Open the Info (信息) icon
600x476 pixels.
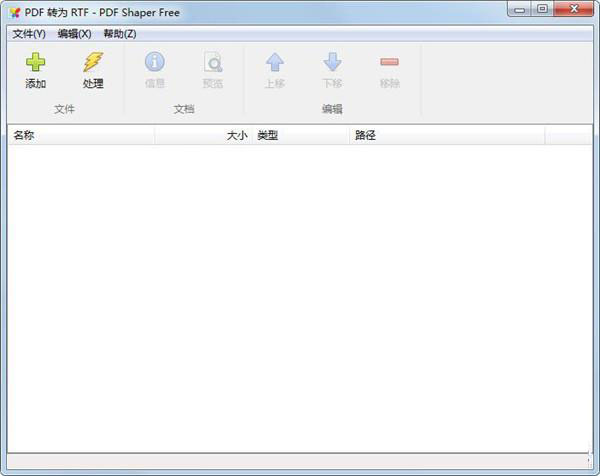coord(155,62)
